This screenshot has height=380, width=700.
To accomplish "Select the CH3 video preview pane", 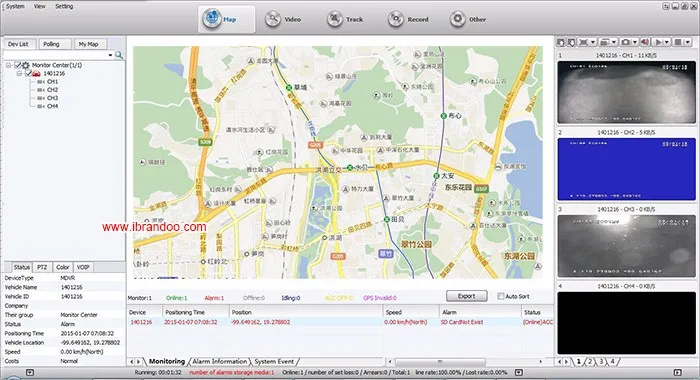I will tap(626, 246).
